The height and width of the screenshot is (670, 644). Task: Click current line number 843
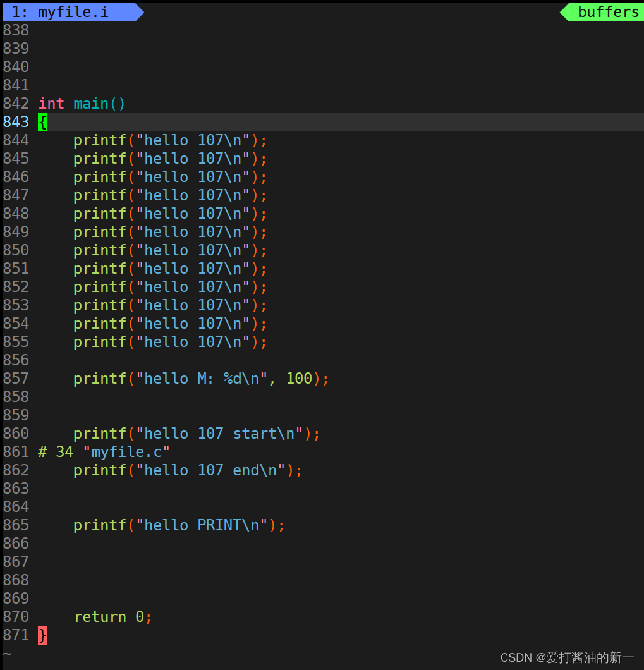click(x=16, y=122)
